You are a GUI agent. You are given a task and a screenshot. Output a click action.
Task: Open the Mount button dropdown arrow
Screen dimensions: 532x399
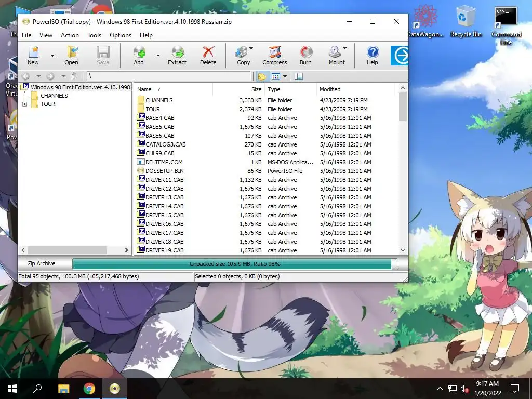345,48
